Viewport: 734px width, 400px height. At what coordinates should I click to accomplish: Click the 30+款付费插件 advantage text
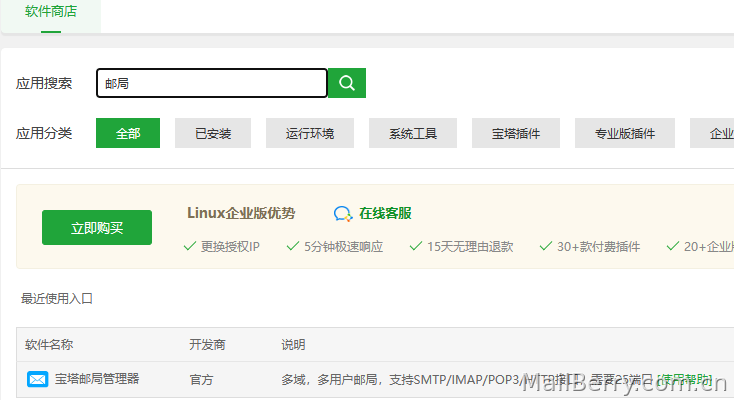point(598,246)
